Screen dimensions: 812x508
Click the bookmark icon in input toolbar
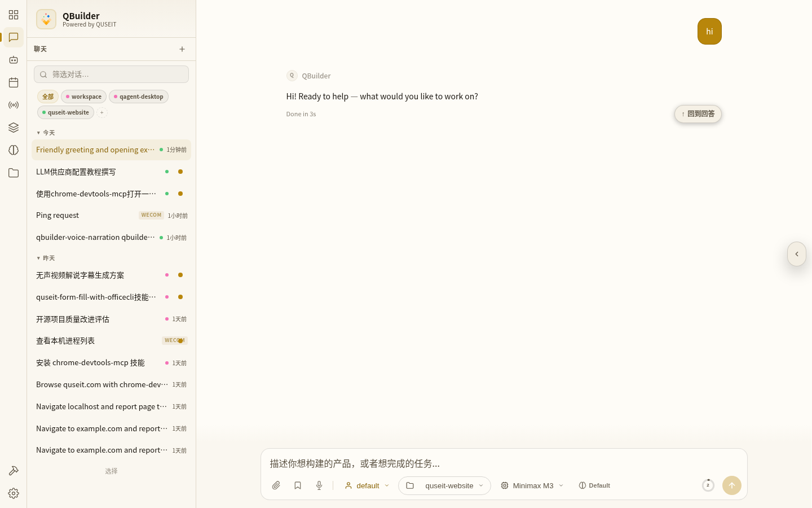click(298, 485)
